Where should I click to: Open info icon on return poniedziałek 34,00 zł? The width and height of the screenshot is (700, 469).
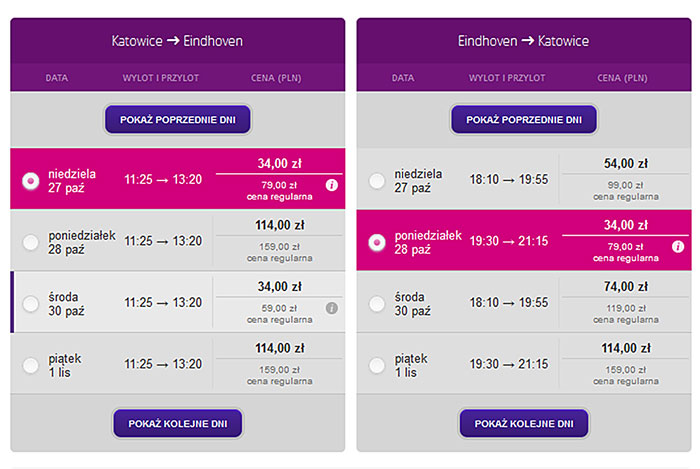(678, 246)
